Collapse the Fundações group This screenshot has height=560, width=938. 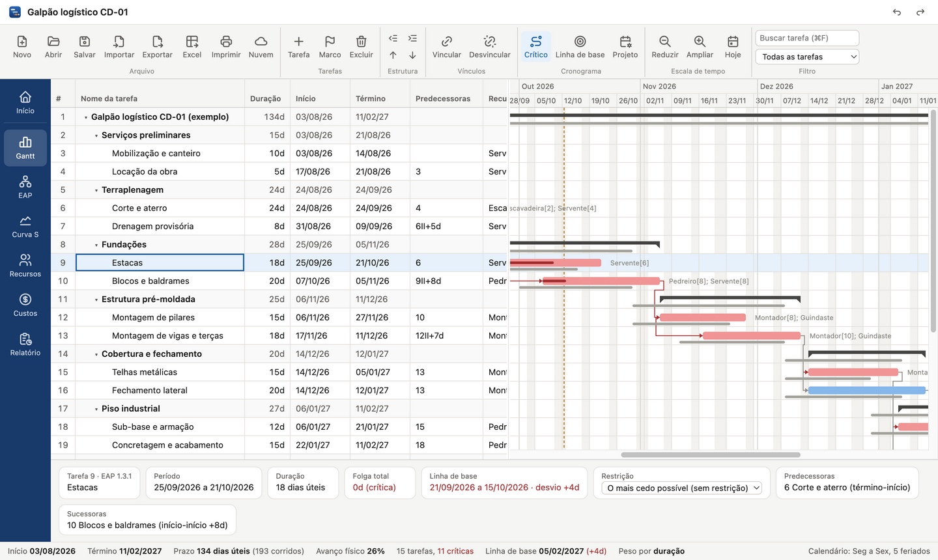coord(96,245)
